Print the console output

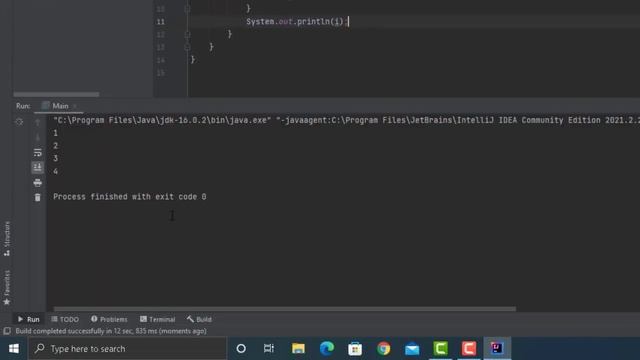pyautogui.click(x=38, y=182)
